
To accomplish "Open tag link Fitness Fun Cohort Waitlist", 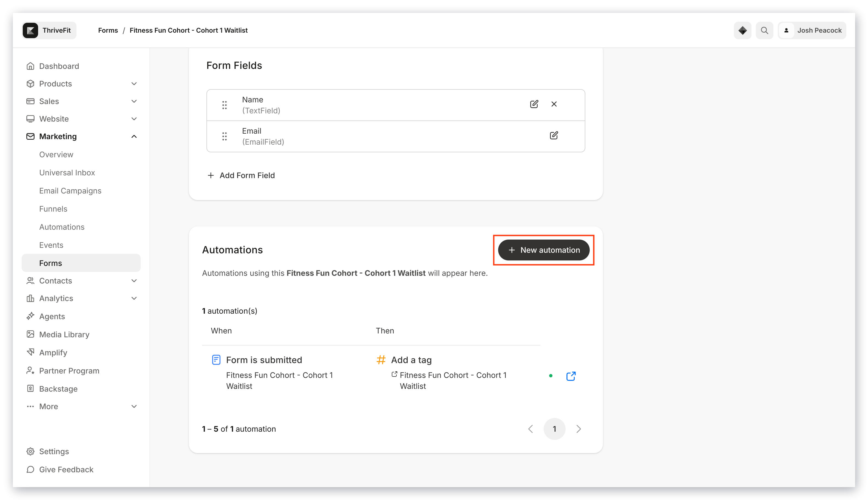I will (453, 381).
